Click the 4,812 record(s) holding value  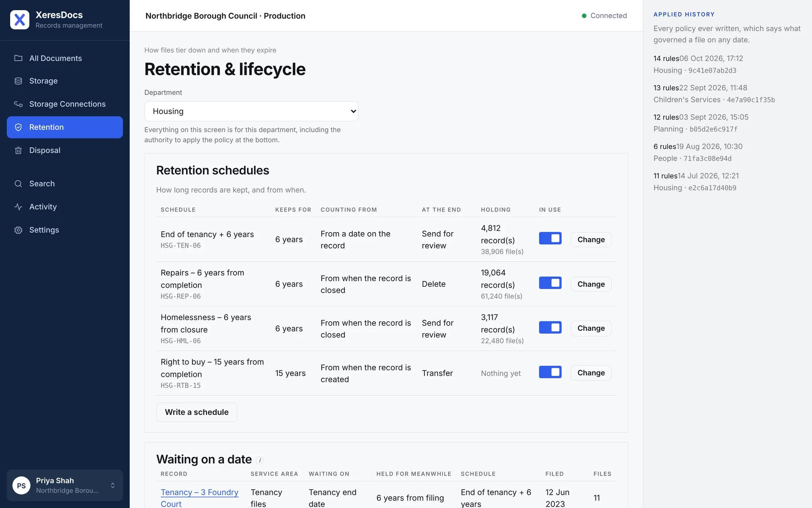(x=498, y=234)
